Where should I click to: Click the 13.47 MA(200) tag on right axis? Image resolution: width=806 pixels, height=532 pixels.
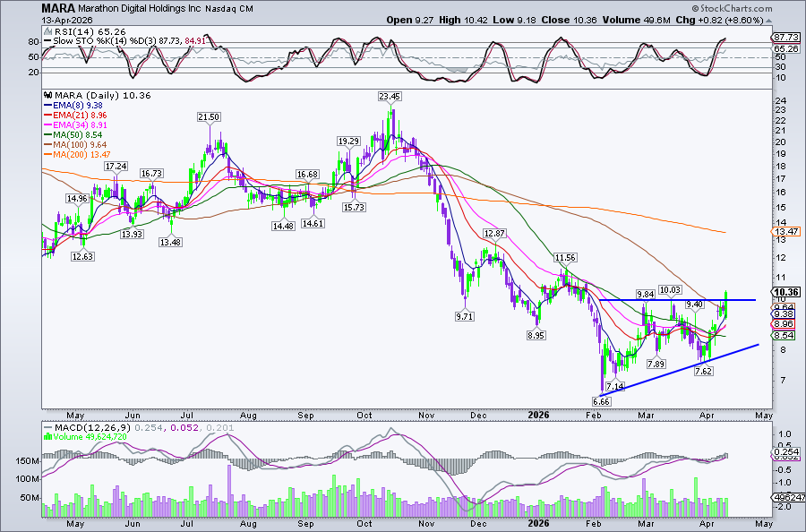pos(788,232)
